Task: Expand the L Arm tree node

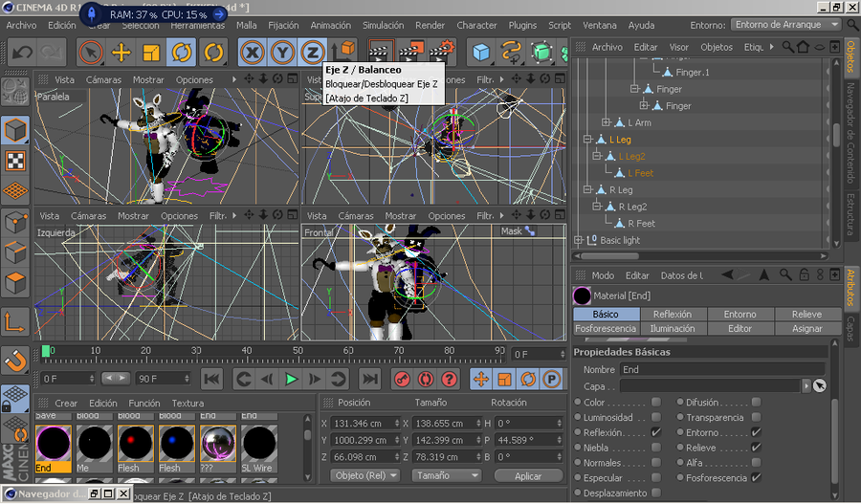Action: (x=606, y=122)
